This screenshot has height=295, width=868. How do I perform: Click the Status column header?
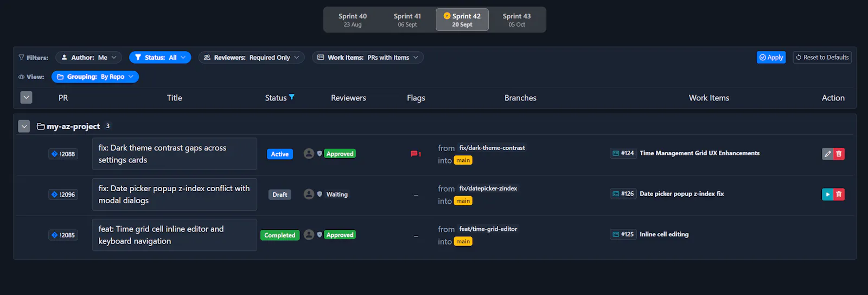pos(276,98)
